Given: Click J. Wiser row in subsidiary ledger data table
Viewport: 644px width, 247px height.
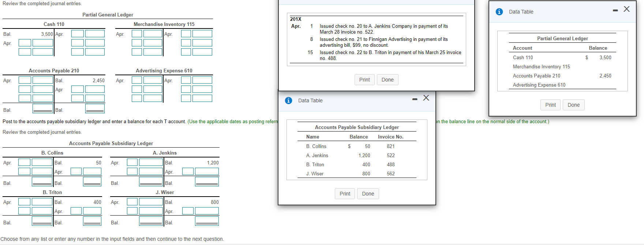Looking at the screenshot, I should [357, 174].
